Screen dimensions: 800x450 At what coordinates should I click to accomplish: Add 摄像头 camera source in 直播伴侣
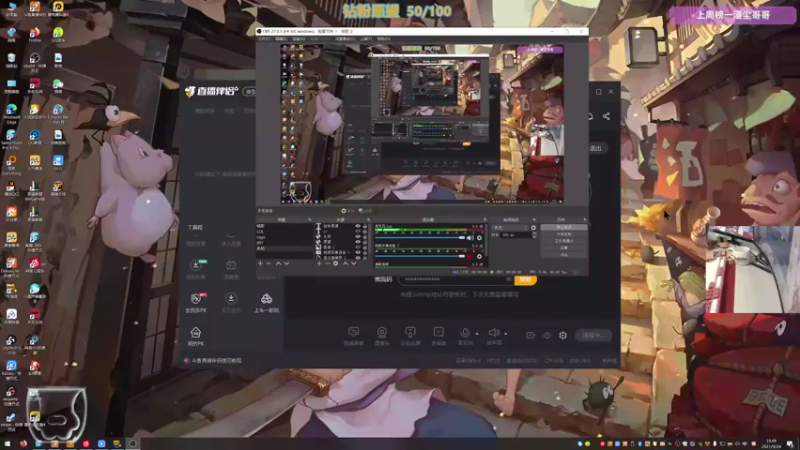[x=382, y=336]
